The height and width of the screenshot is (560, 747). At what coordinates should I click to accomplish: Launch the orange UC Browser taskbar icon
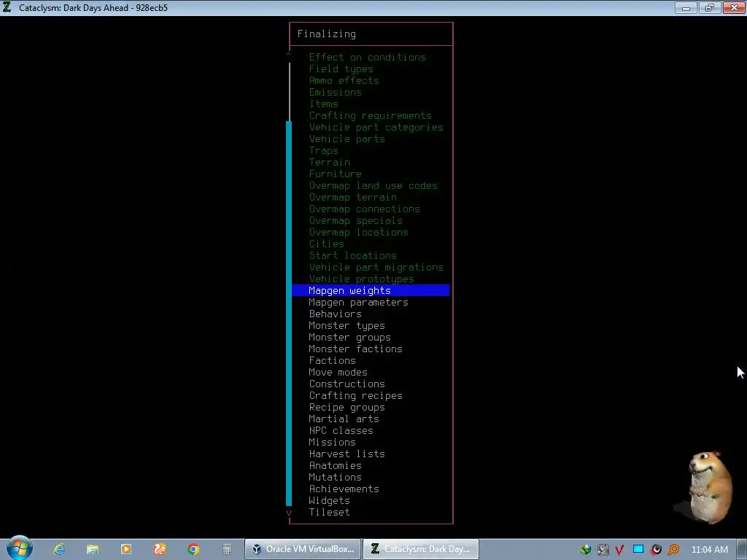(x=160, y=549)
